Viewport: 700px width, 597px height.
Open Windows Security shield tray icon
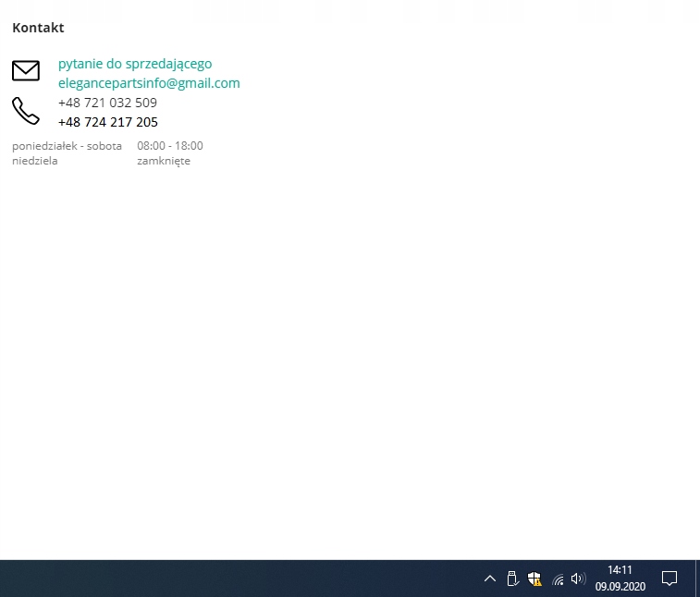534,579
